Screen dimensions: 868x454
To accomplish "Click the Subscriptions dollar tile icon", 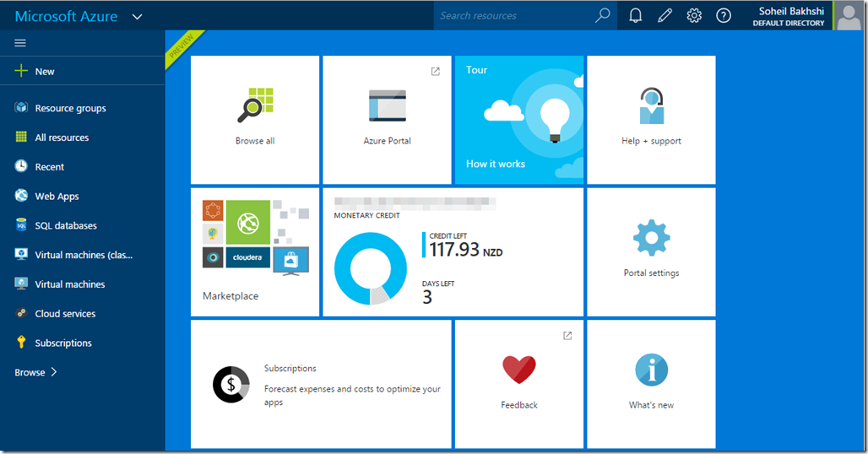I will tap(231, 384).
